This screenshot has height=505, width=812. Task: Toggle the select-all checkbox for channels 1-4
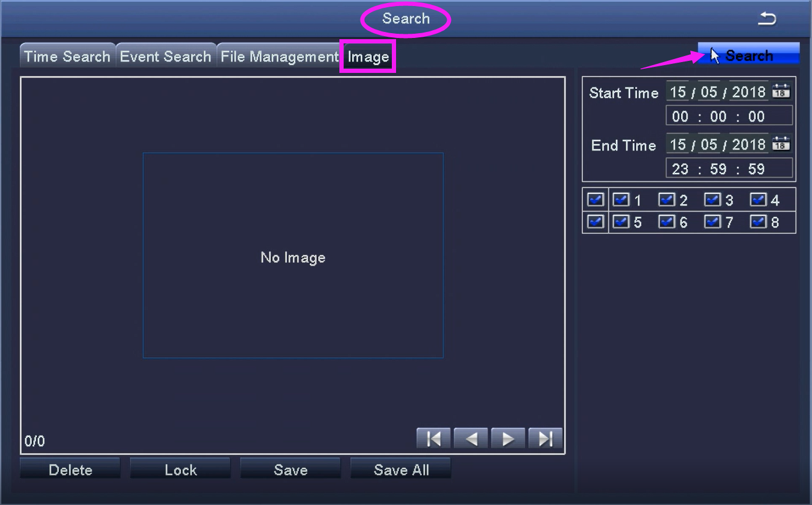pyautogui.click(x=596, y=199)
